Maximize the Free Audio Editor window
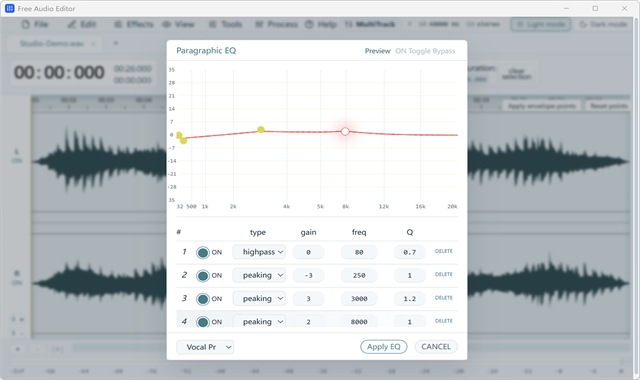640x380 pixels. coord(595,8)
